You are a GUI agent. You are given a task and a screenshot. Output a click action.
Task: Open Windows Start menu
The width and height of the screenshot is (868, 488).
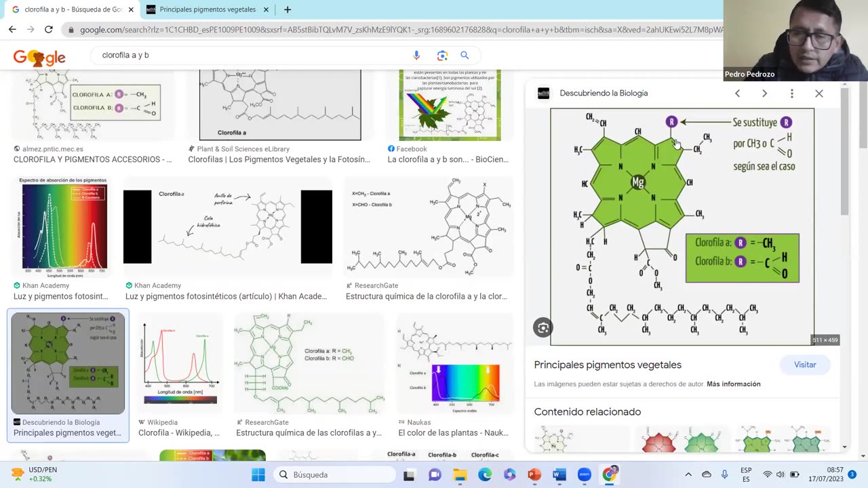point(258,474)
